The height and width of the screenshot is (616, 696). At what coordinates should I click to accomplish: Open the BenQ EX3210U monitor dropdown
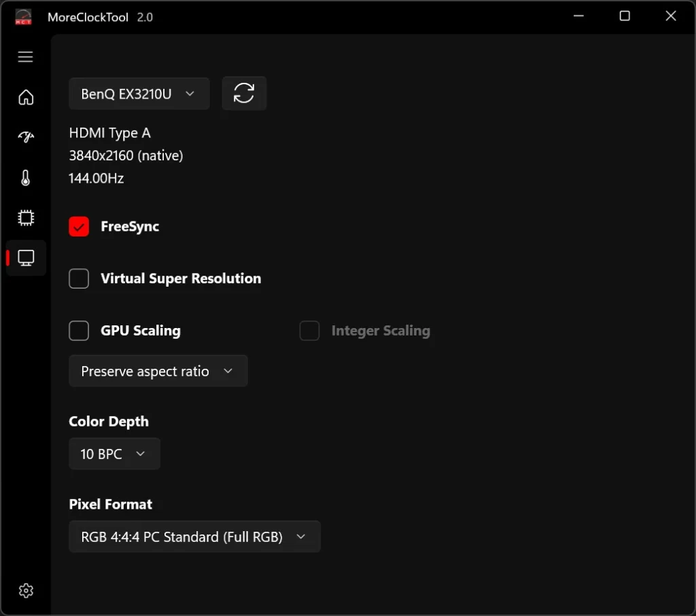pyautogui.click(x=139, y=94)
